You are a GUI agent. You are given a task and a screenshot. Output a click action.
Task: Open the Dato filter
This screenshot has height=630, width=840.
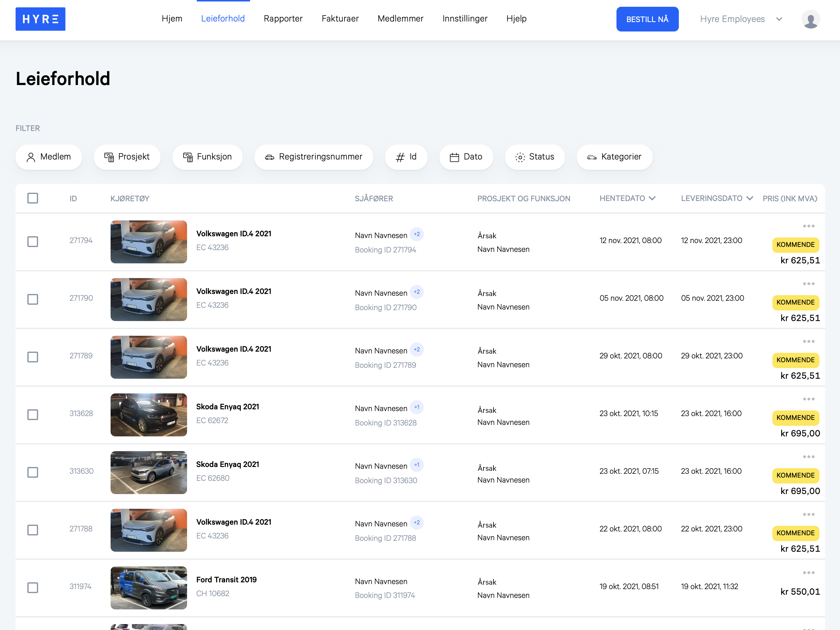pos(466,157)
